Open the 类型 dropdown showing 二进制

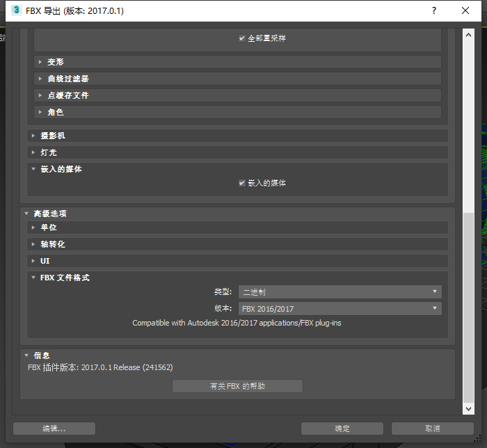[x=340, y=292]
